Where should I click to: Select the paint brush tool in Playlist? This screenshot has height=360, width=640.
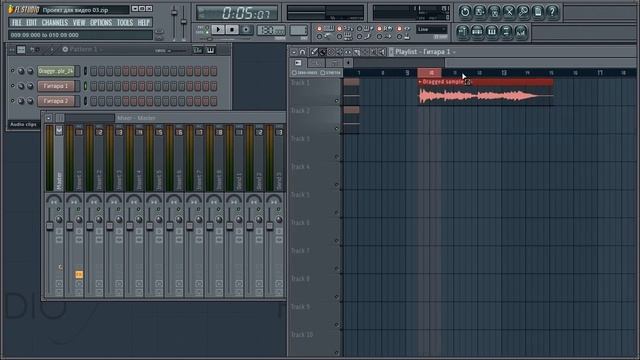coord(322,52)
